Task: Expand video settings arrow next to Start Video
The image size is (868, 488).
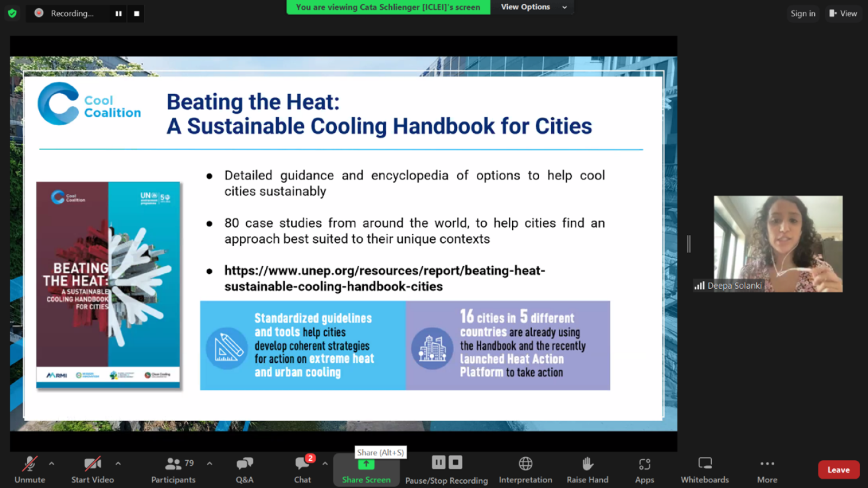Action: (118, 464)
